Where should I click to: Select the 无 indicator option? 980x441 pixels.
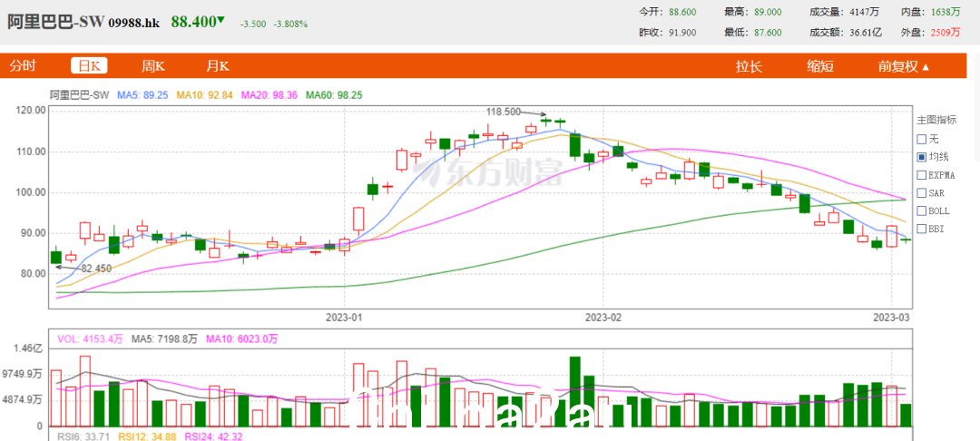pyautogui.click(x=921, y=139)
